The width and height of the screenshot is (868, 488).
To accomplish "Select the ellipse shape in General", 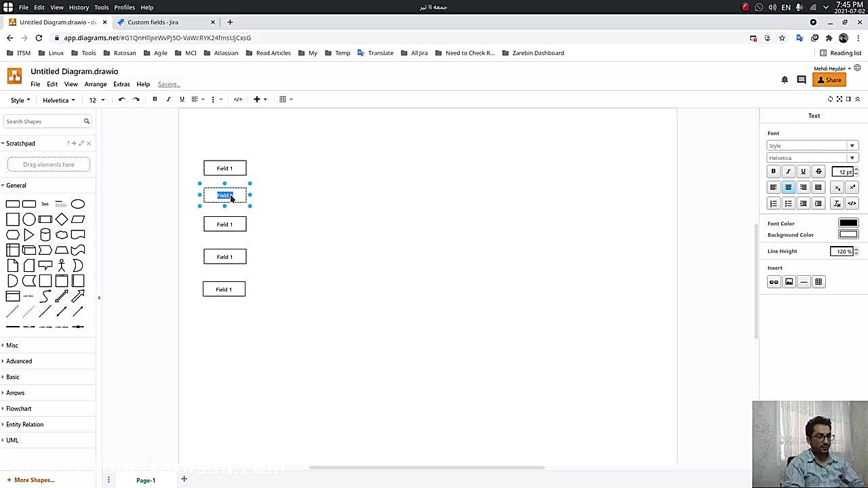I will point(78,204).
